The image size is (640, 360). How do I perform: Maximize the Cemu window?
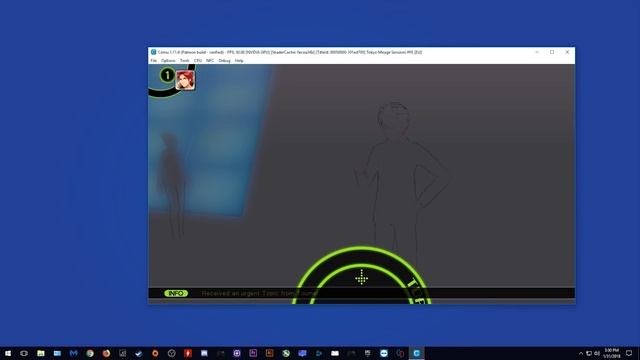(552, 52)
